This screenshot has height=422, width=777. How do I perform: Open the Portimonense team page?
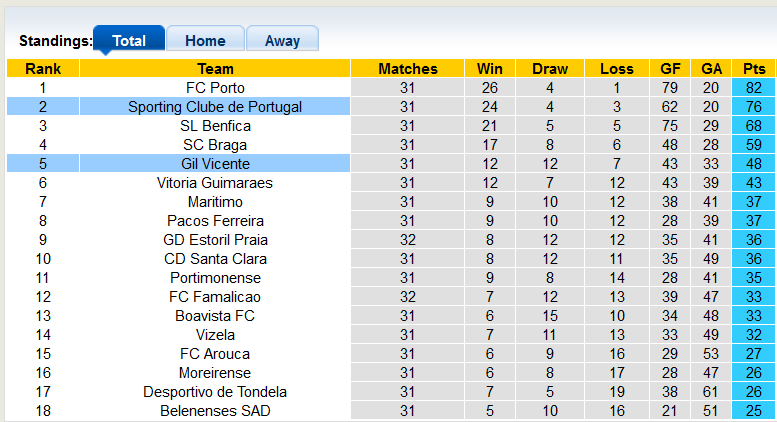point(215,278)
